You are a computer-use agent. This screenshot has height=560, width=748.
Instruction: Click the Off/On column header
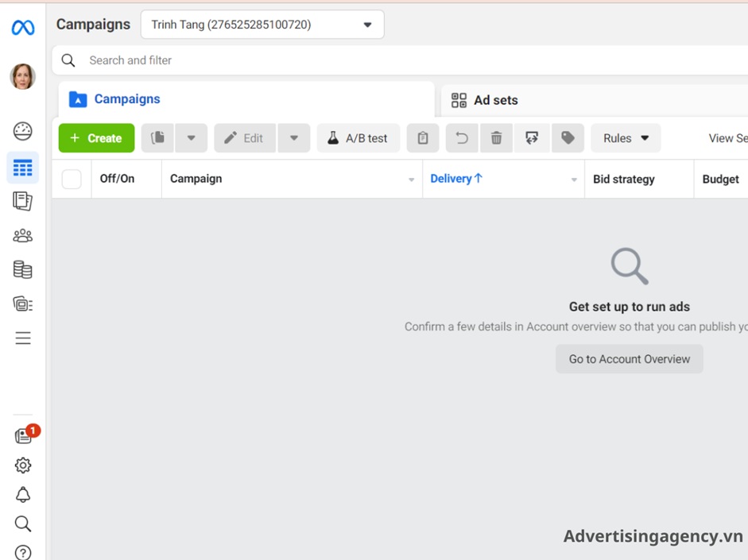click(x=117, y=179)
